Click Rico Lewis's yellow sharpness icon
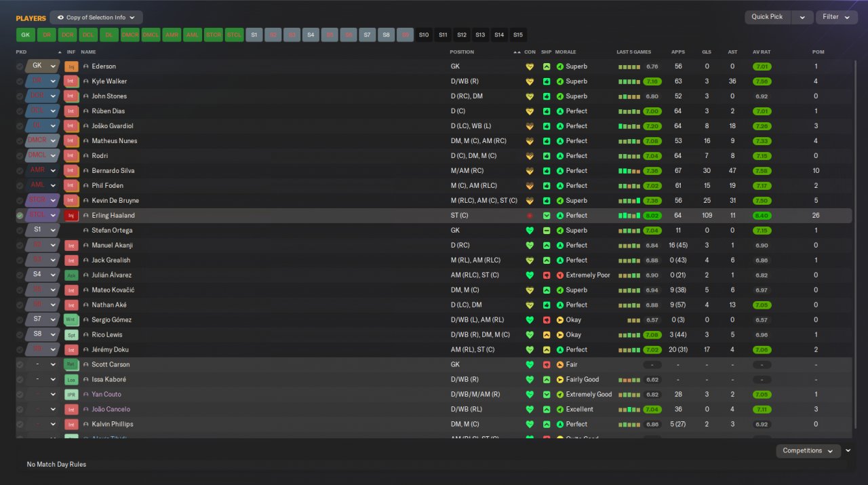868x485 pixels. point(547,335)
